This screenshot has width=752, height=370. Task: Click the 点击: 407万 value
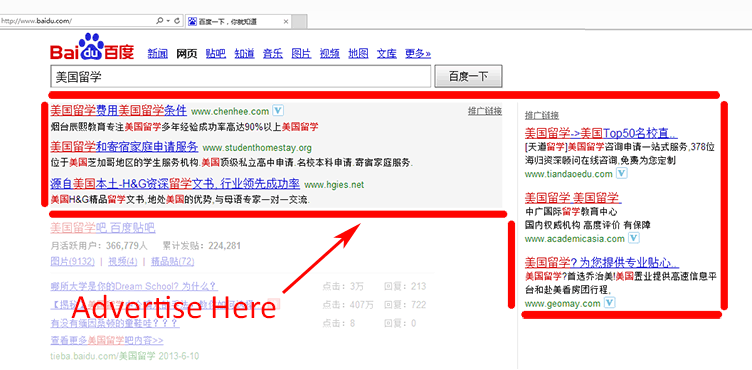point(348,305)
